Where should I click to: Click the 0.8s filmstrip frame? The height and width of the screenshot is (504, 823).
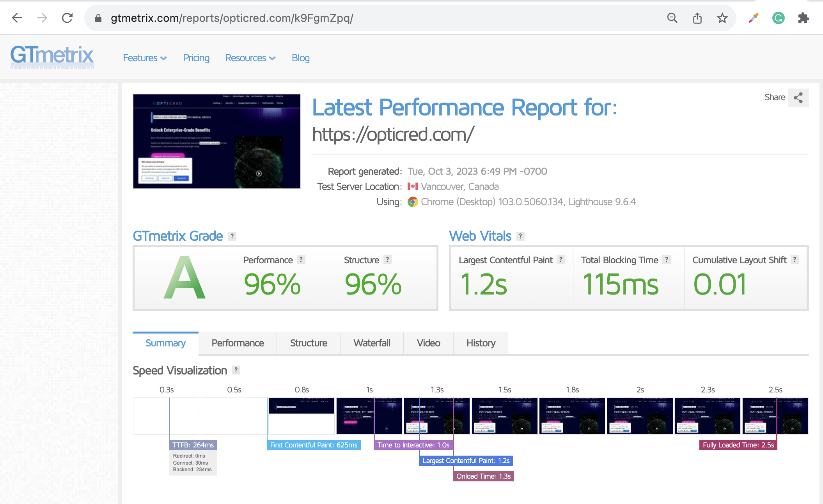[x=302, y=416]
